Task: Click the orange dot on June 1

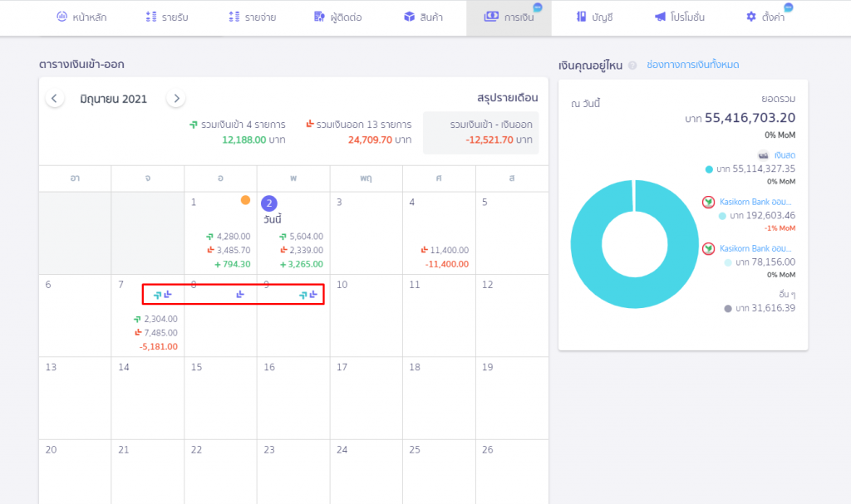Action: click(x=245, y=200)
